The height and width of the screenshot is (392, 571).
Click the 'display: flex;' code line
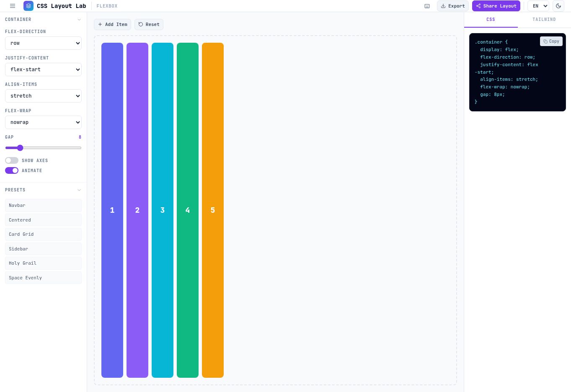click(x=499, y=49)
